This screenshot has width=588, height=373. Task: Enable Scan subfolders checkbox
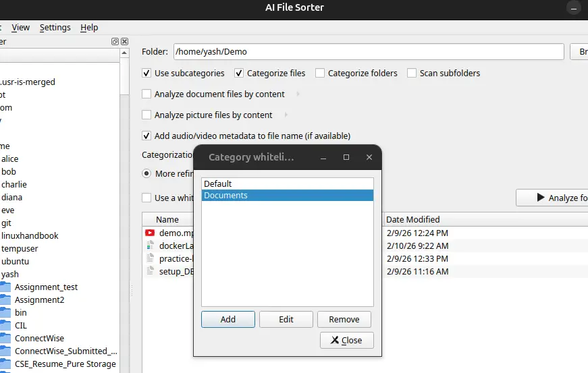412,73
